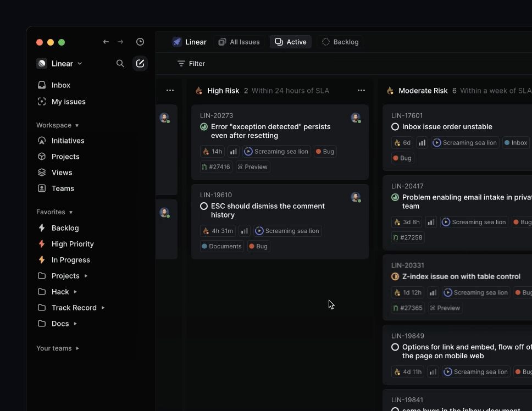Click the Bug label on LIN-20273
This screenshot has height=411, width=532.
pyautogui.click(x=325, y=152)
